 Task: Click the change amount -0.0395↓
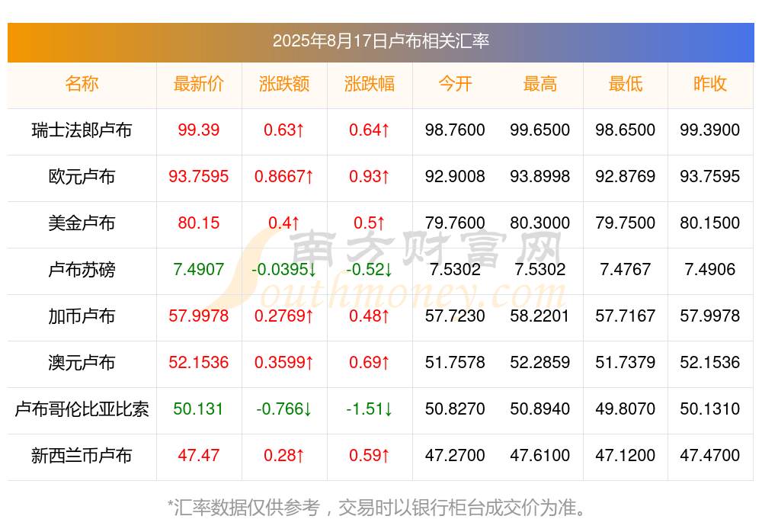click(284, 269)
